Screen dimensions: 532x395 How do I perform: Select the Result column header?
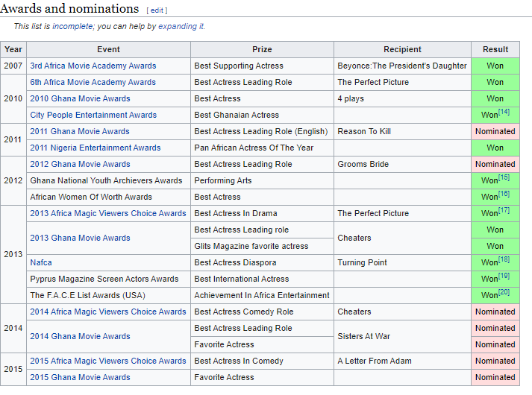[495, 49]
